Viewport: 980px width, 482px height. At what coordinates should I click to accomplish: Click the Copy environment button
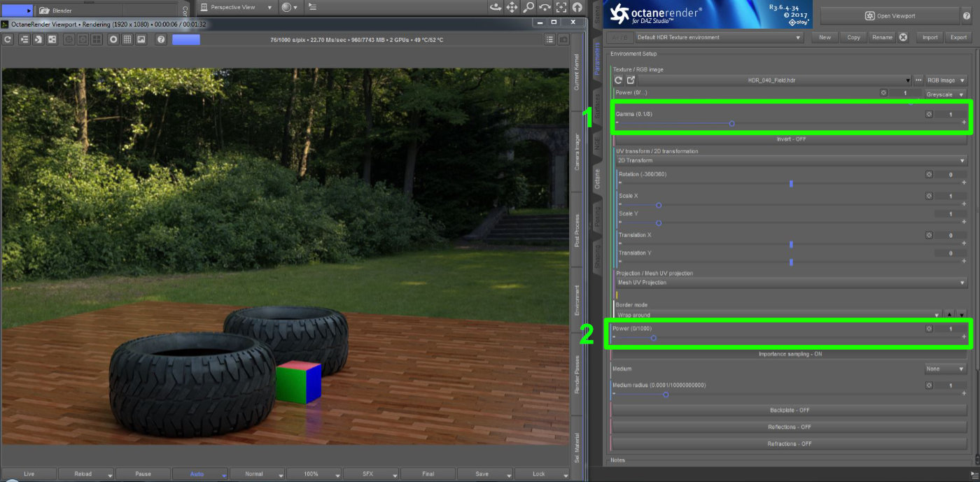(x=853, y=37)
